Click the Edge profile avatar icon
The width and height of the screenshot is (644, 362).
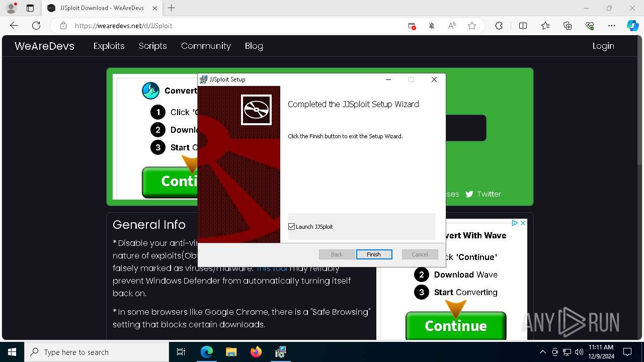tap(11, 8)
